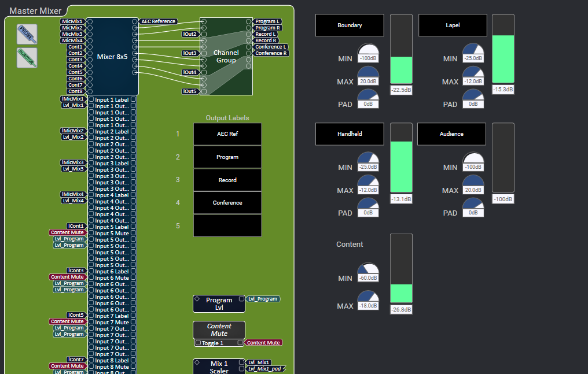Select the Injector tool icon
The width and height of the screenshot is (588, 374).
27,58
